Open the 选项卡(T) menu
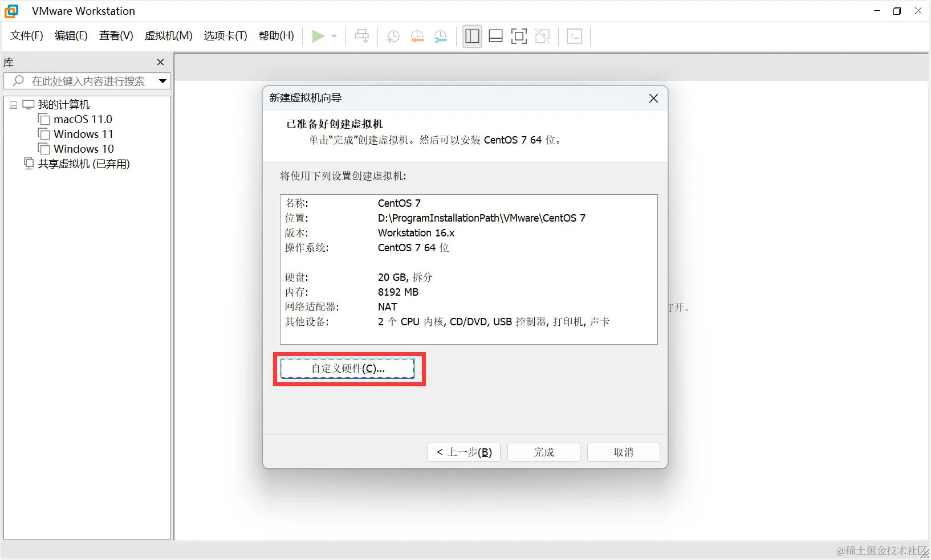 pyautogui.click(x=226, y=36)
